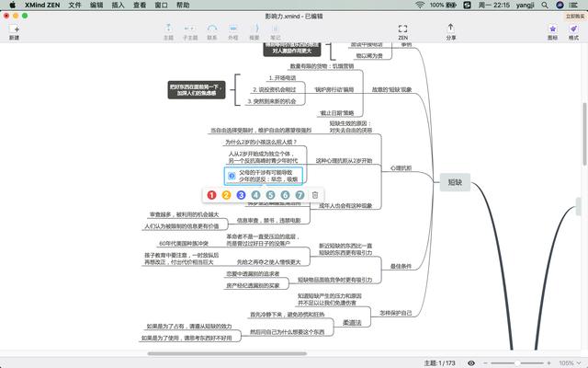Click the Boundary (外框) toolbar icon

[232, 32]
